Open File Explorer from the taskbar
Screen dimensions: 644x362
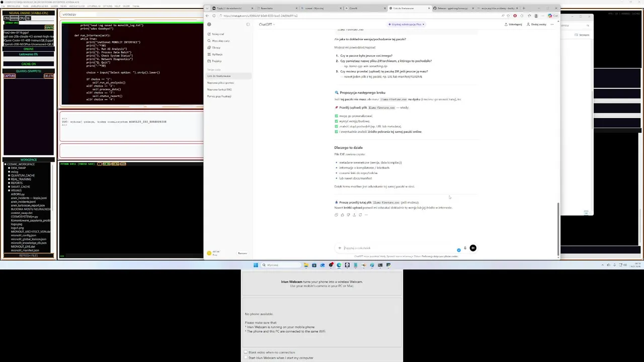[x=306, y=265]
